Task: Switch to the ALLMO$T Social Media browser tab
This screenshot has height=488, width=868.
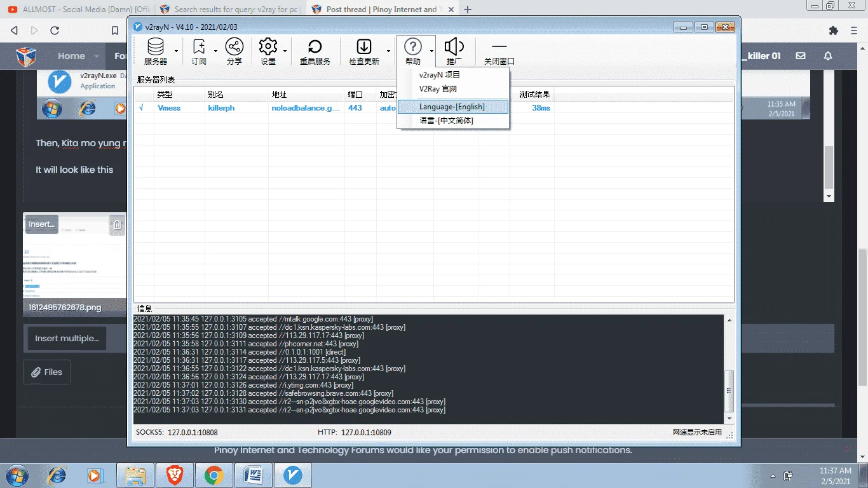Action: [x=78, y=10]
